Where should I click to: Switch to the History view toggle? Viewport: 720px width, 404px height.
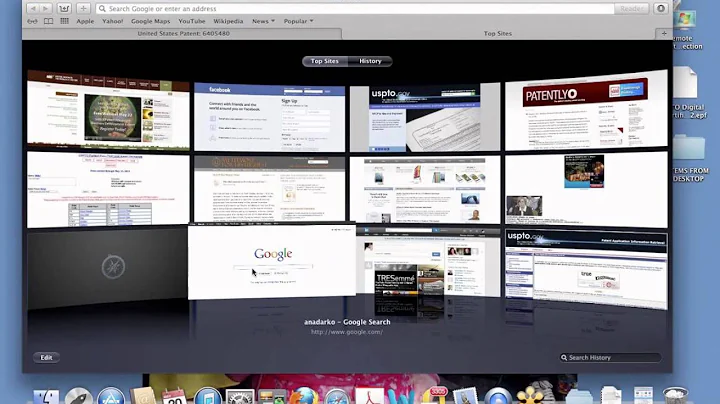click(370, 61)
